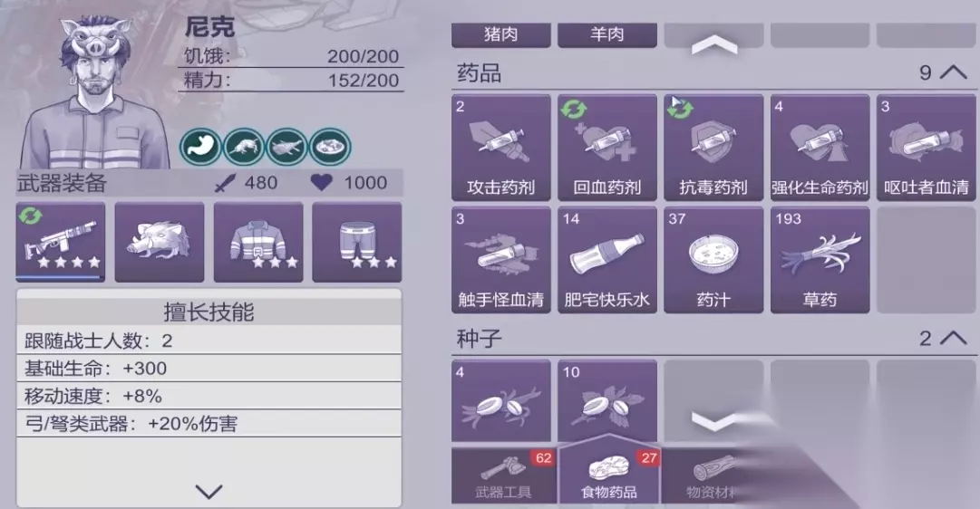Select the 羊肉 mutton item
This screenshot has height=509, width=980.
click(606, 34)
